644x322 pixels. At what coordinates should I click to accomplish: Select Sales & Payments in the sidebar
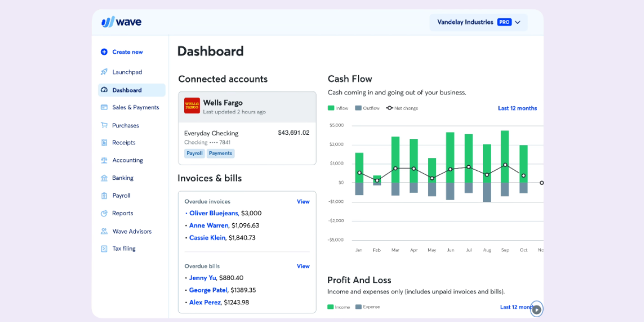tap(135, 107)
